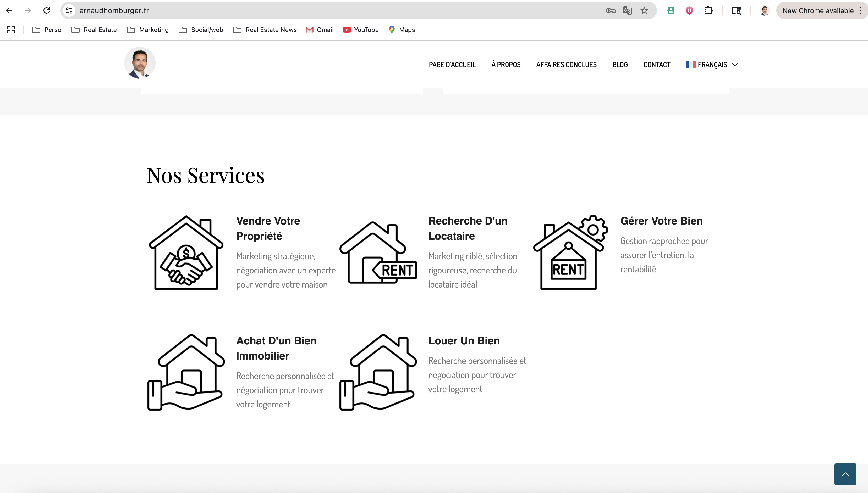The image size is (868, 493).
Task: Click the Louer Un Bien heading
Action: [x=464, y=341]
